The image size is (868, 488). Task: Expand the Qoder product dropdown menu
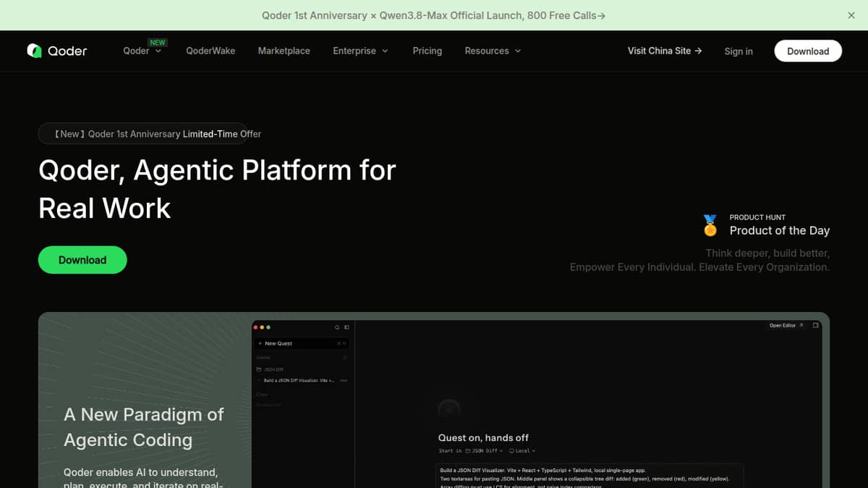pyautogui.click(x=142, y=51)
